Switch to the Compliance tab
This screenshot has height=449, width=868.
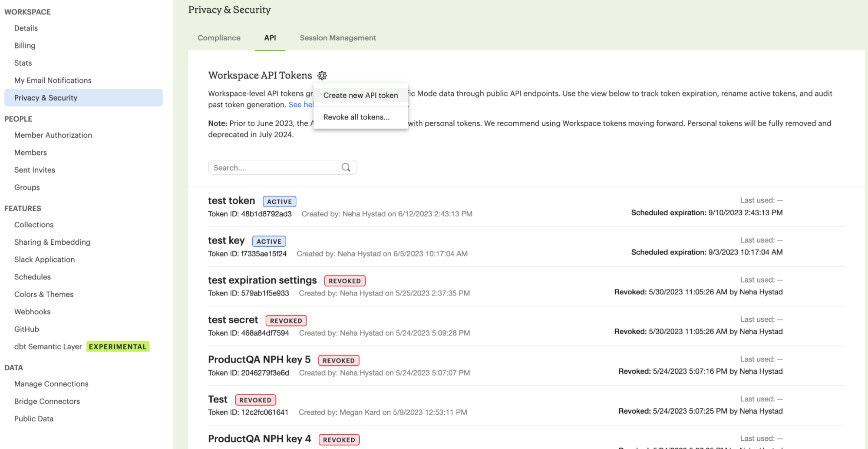pyautogui.click(x=219, y=38)
